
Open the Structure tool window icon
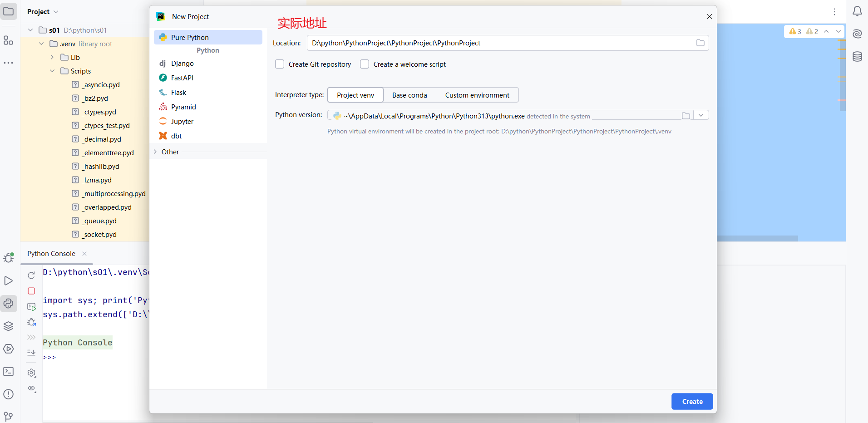9,40
